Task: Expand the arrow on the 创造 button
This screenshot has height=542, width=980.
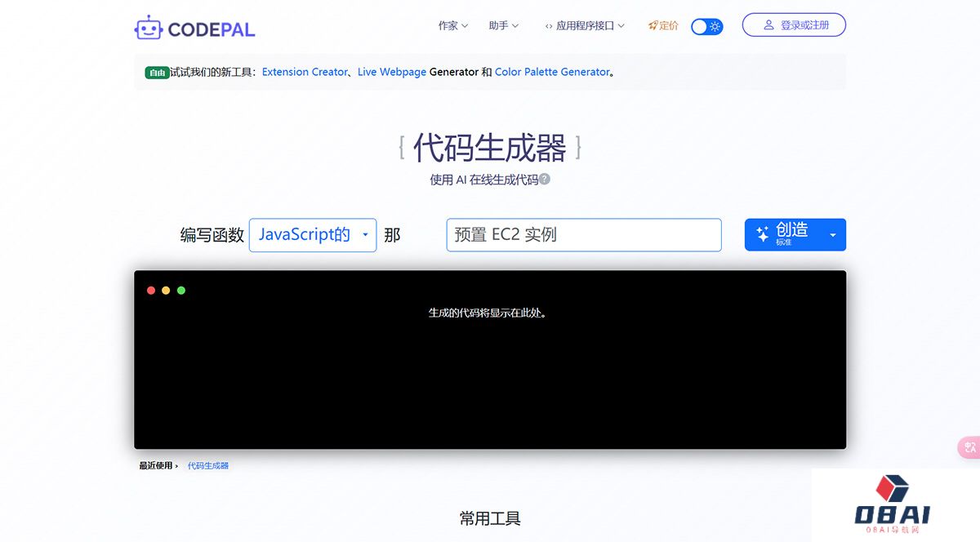Action: [x=833, y=234]
